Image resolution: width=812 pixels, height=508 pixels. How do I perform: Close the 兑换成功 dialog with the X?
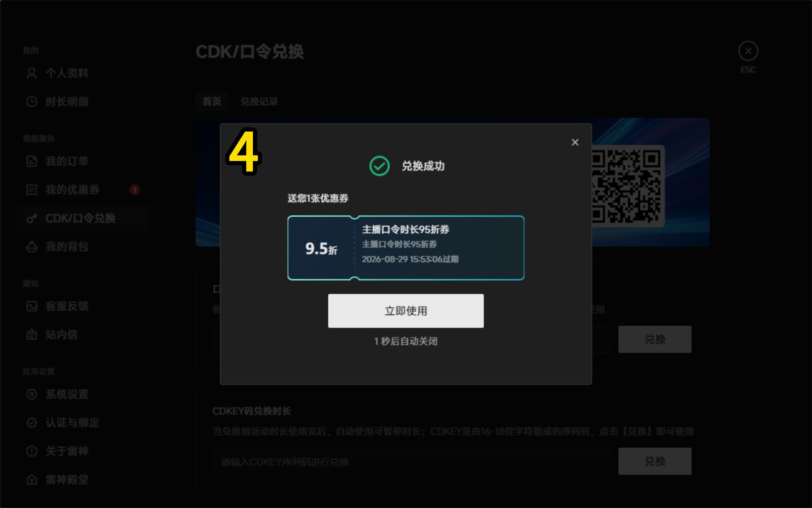coord(575,143)
